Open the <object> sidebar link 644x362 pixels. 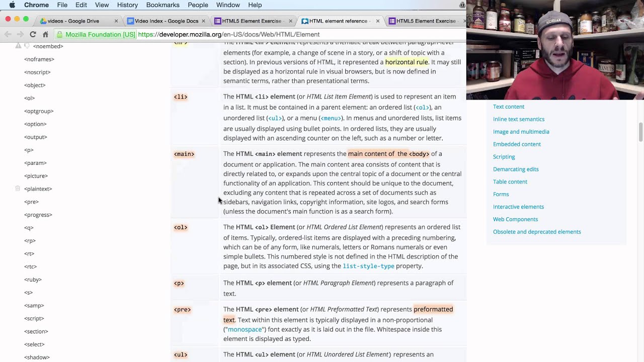(x=35, y=85)
